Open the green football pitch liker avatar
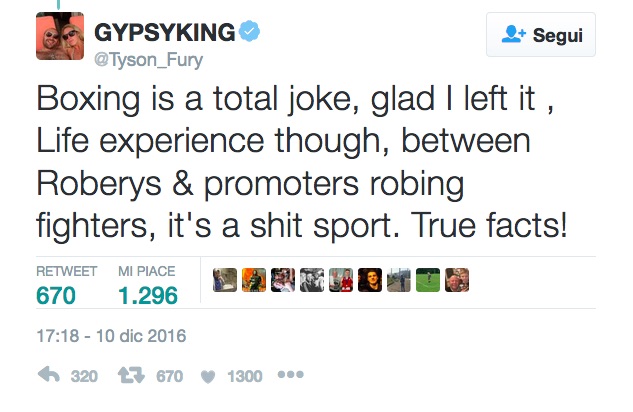633x412 pixels. 427,280
